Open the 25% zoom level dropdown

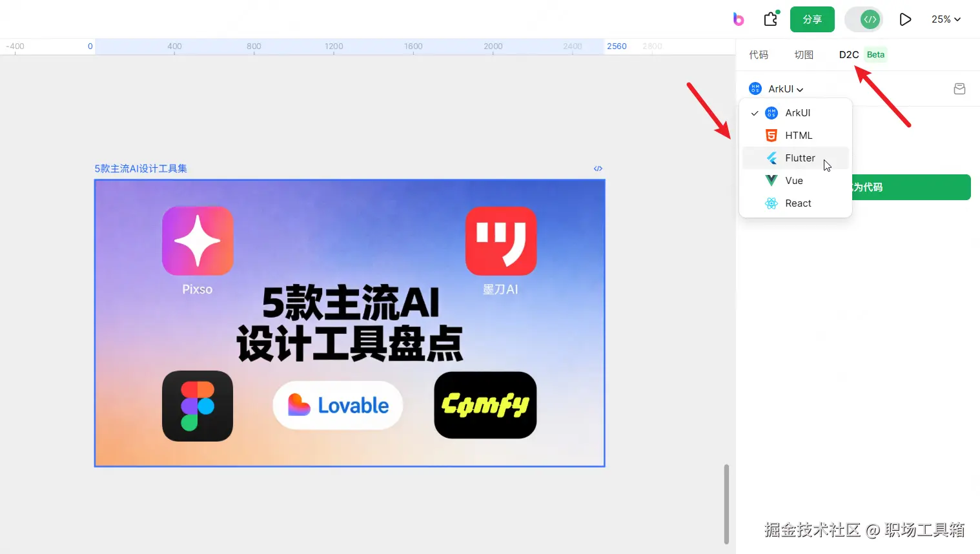pyautogui.click(x=946, y=19)
